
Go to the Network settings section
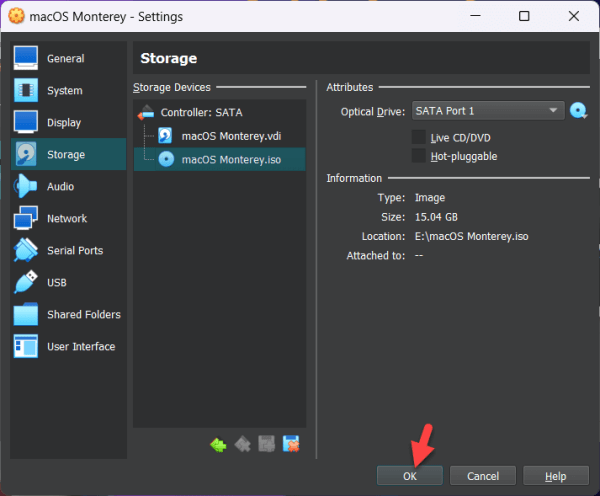(68, 219)
